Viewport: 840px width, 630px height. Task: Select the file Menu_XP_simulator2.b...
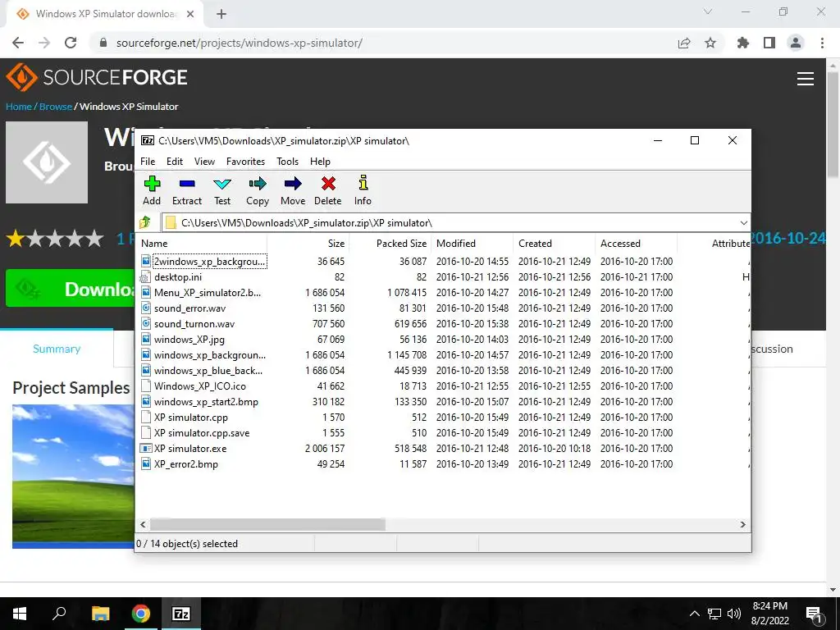pos(208,293)
